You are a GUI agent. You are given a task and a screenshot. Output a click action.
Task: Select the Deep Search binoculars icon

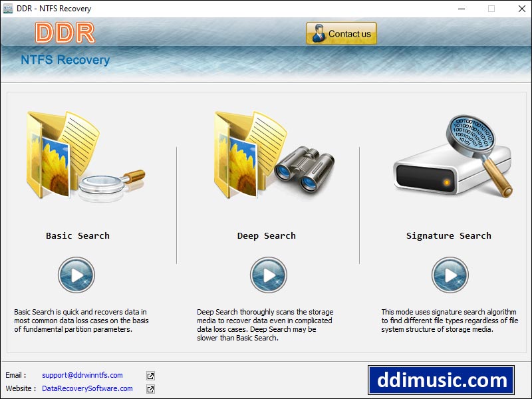point(306,166)
